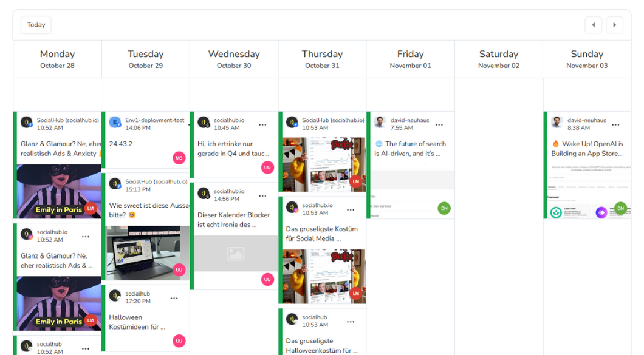Open three-dot menu on Sunday 8:38 AM post

point(615,124)
